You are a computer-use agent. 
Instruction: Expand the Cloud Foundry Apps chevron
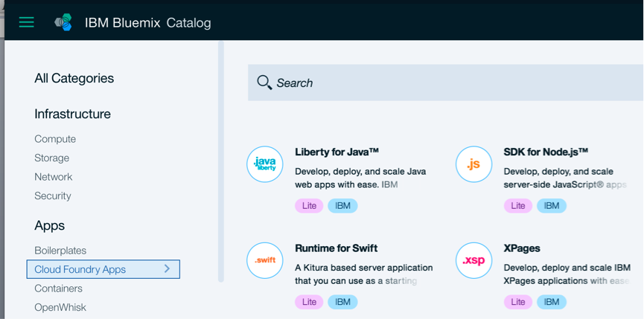click(x=168, y=268)
